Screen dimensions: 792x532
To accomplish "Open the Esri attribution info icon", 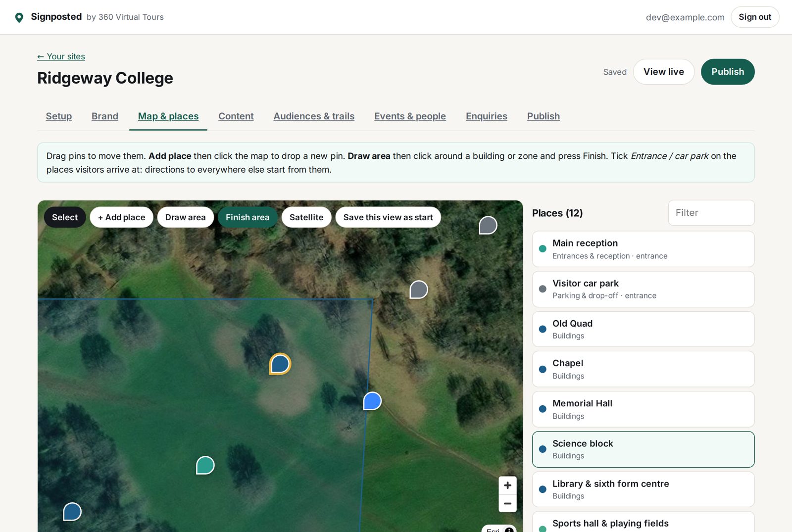I will (509, 530).
